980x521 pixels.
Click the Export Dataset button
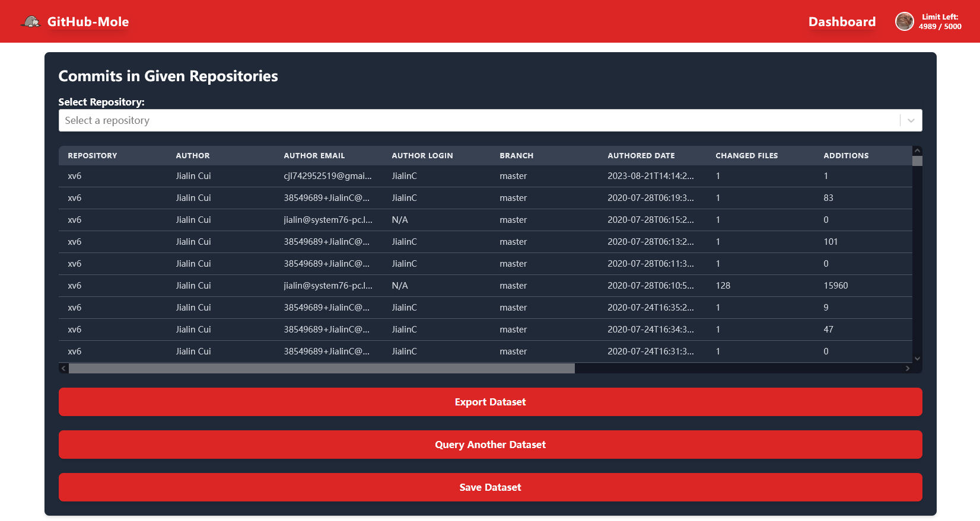(x=490, y=402)
